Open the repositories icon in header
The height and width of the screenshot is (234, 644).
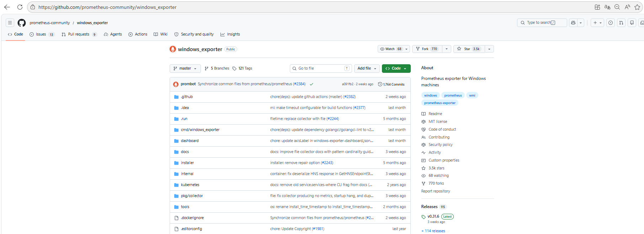(x=632, y=23)
